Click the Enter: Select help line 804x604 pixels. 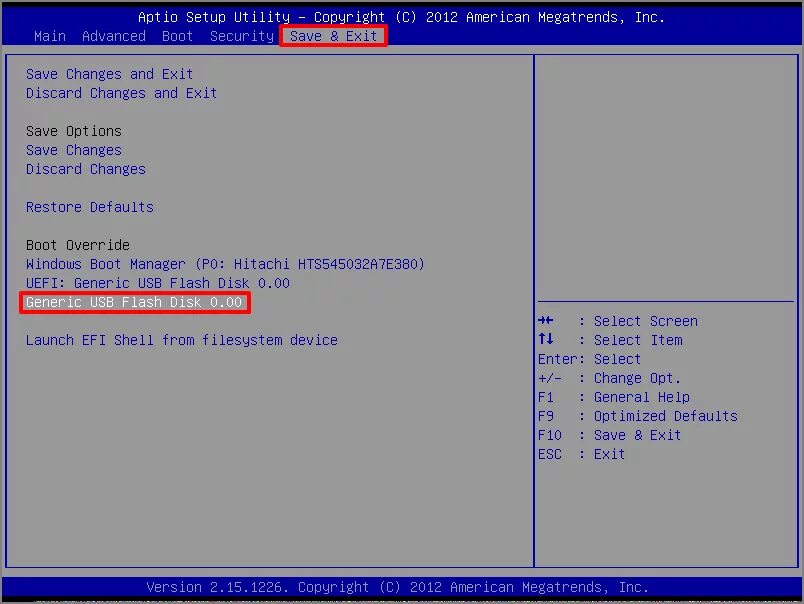click(589, 359)
